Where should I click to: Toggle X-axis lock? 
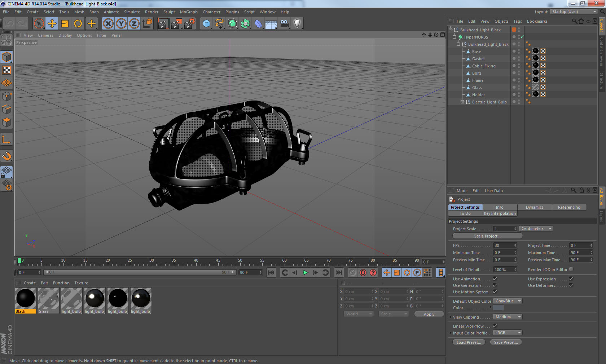tap(108, 24)
